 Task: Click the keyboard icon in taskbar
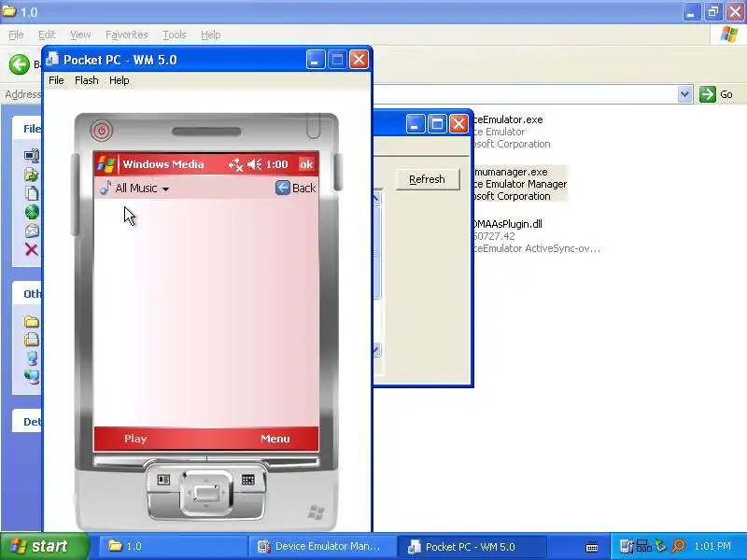(x=592, y=546)
